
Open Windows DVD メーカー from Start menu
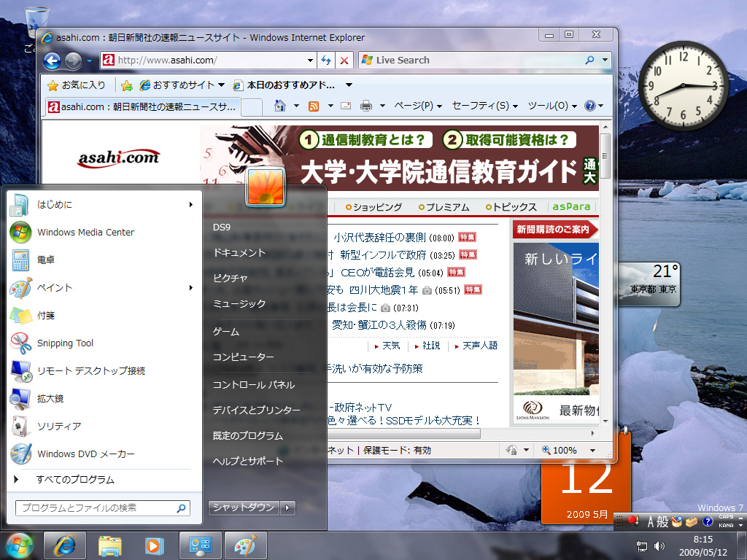102,454
